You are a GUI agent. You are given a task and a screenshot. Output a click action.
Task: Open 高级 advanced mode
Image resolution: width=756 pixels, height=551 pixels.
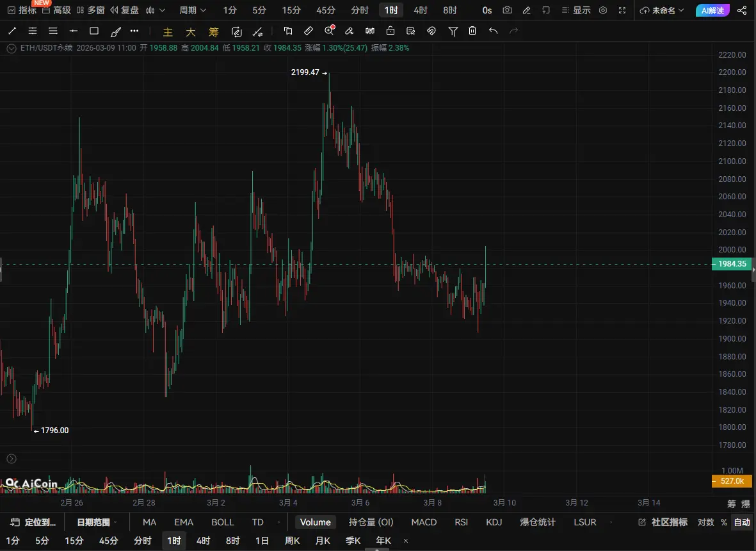tap(56, 10)
